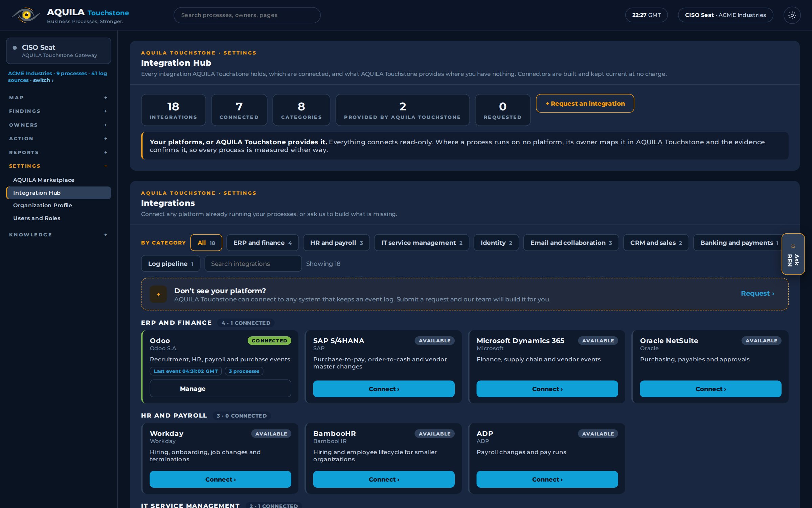
Task: Collapse the SETTINGS sidebar section
Action: point(58,166)
